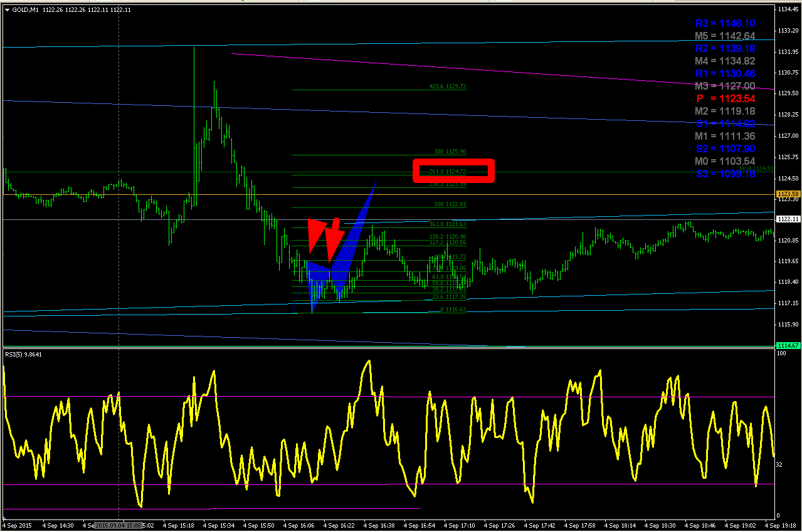Select the 200 1122.81 Fibonacci label
Image resolution: width=802 pixels, height=532 pixels.
point(450,204)
